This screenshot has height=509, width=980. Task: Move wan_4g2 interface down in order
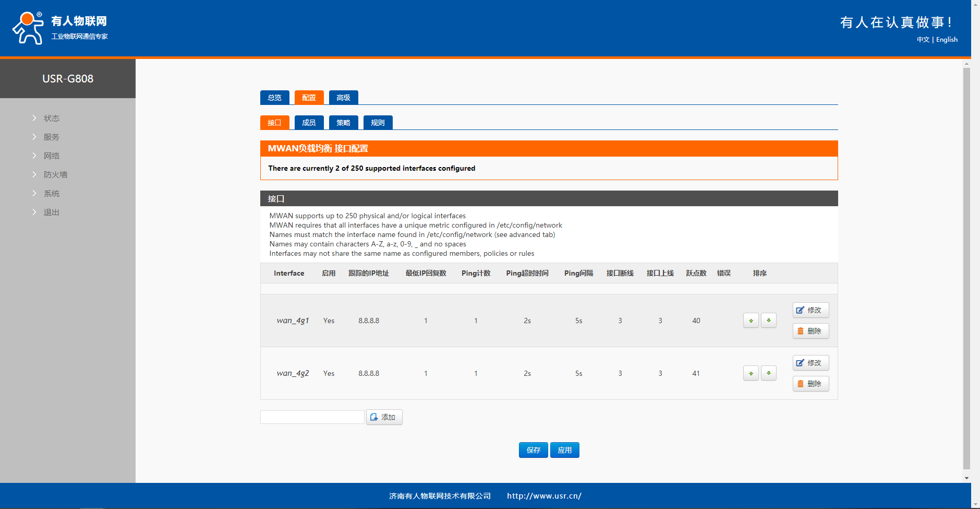click(x=768, y=373)
